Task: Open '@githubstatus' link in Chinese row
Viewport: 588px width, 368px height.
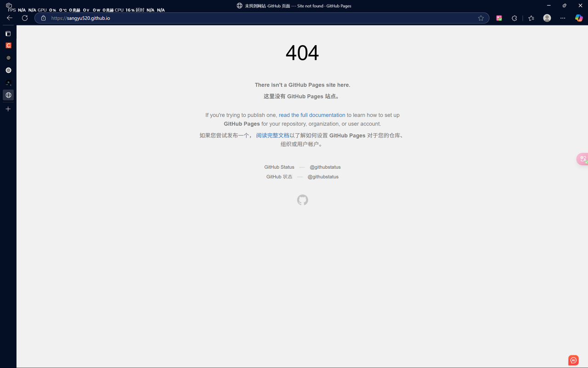Action: coord(323,177)
